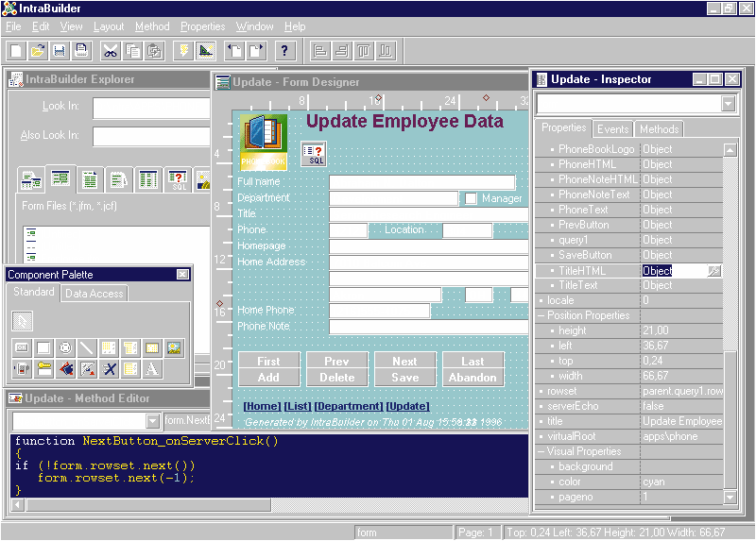Click the Design mode triangle-ruler icon
756x541 pixels.
(x=206, y=51)
